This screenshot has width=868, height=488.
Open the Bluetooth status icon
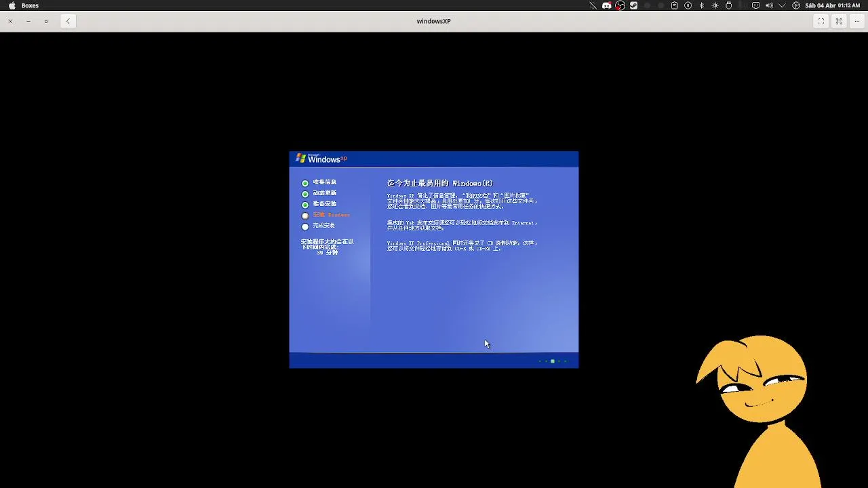coord(702,5)
